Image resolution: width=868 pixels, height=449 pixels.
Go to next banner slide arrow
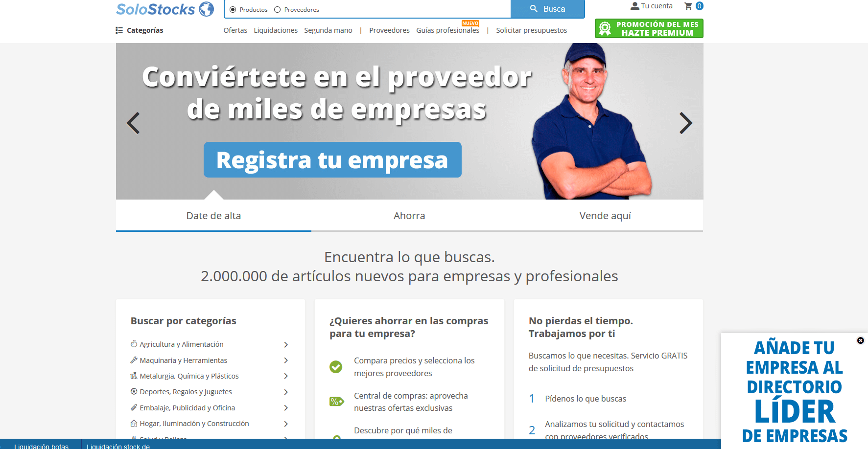[685, 123]
